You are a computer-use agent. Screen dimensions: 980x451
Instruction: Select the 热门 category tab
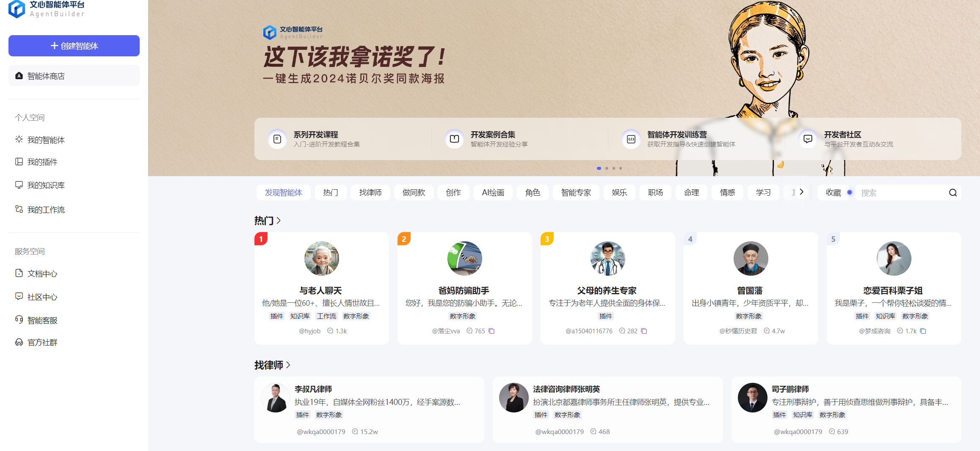point(331,193)
